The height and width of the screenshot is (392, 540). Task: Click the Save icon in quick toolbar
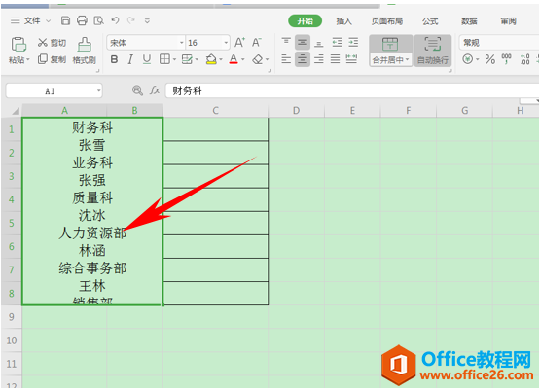click(65, 21)
